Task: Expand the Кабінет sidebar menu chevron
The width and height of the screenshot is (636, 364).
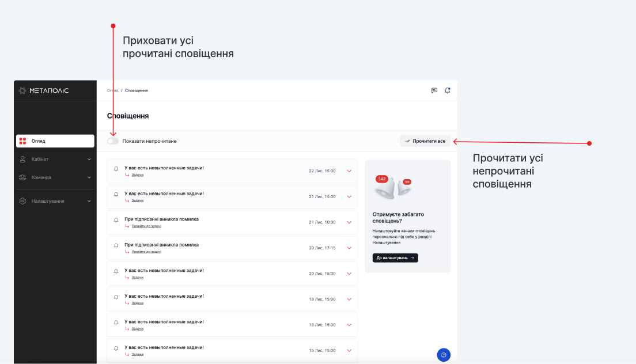Action: pos(89,160)
